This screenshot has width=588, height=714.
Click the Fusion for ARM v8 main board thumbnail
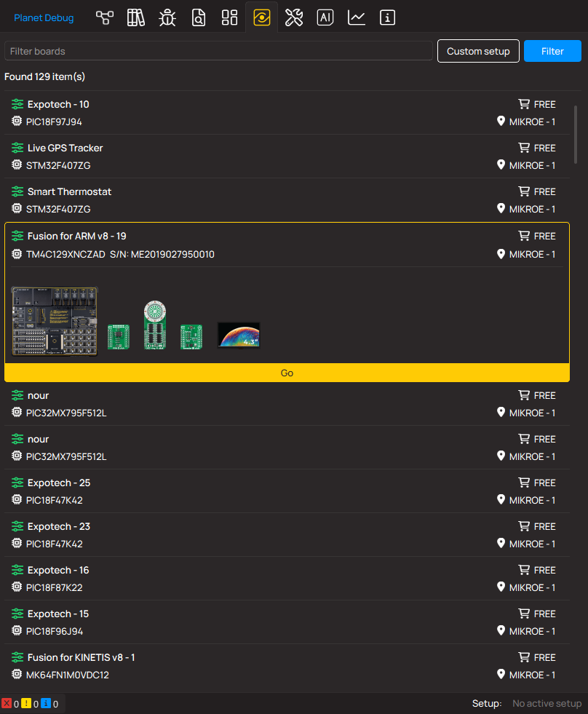point(54,321)
